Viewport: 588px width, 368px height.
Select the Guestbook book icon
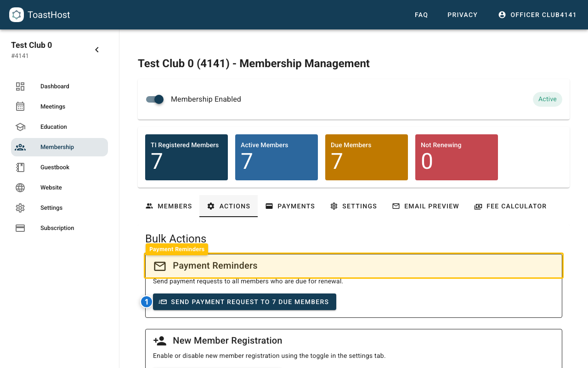tap(20, 167)
